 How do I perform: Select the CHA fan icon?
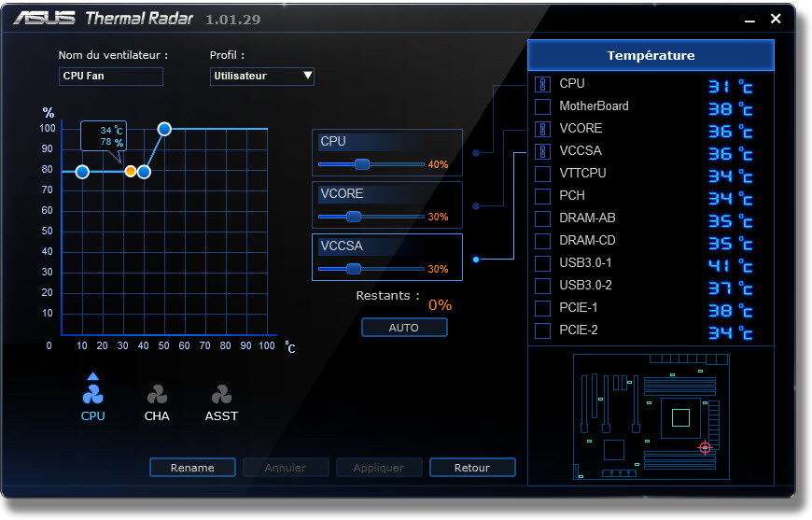[x=157, y=395]
